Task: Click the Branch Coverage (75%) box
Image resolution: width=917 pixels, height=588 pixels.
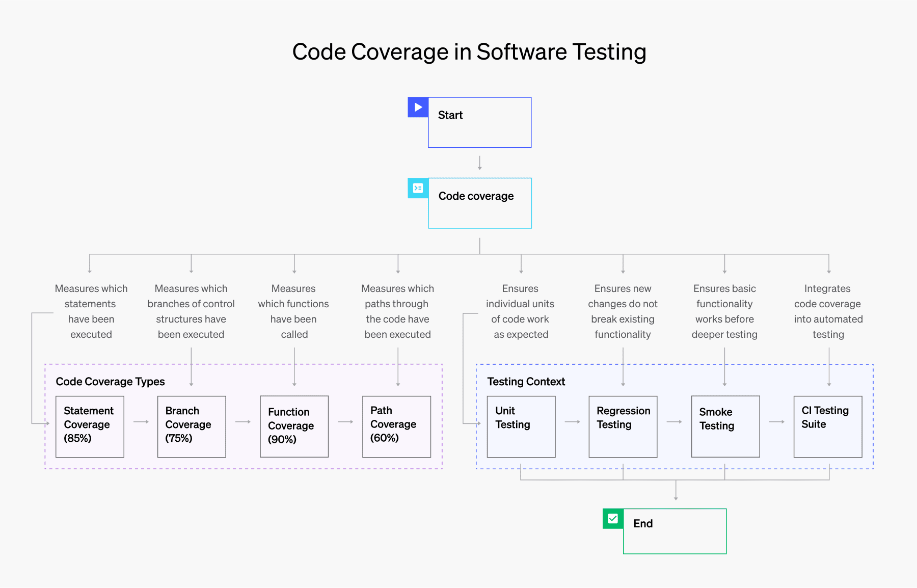Action: click(x=192, y=426)
